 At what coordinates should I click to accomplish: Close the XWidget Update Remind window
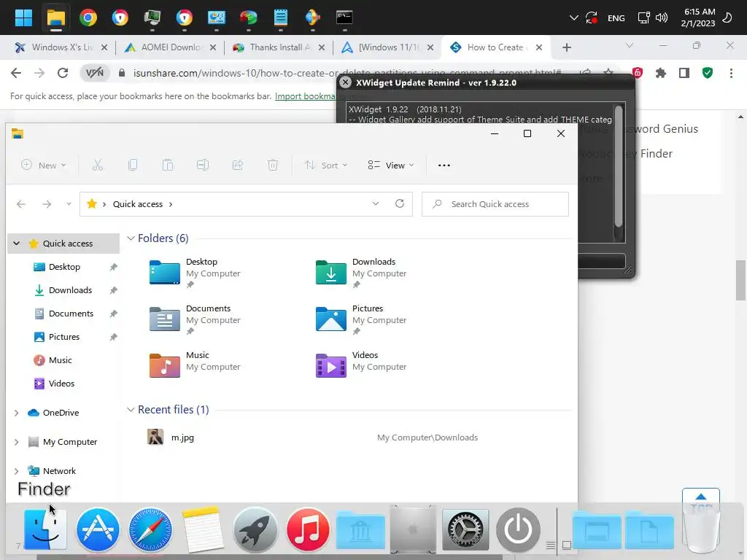click(x=345, y=82)
